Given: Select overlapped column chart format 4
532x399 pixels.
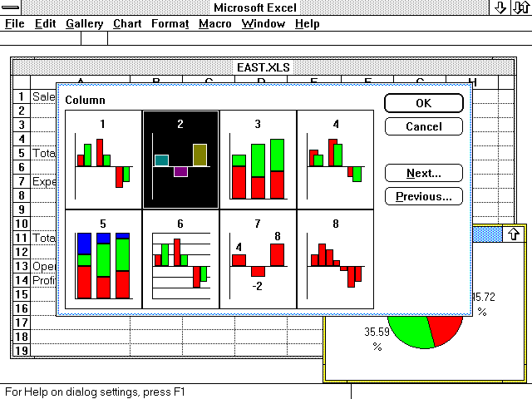Looking at the screenshot, I should [x=336, y=160].
